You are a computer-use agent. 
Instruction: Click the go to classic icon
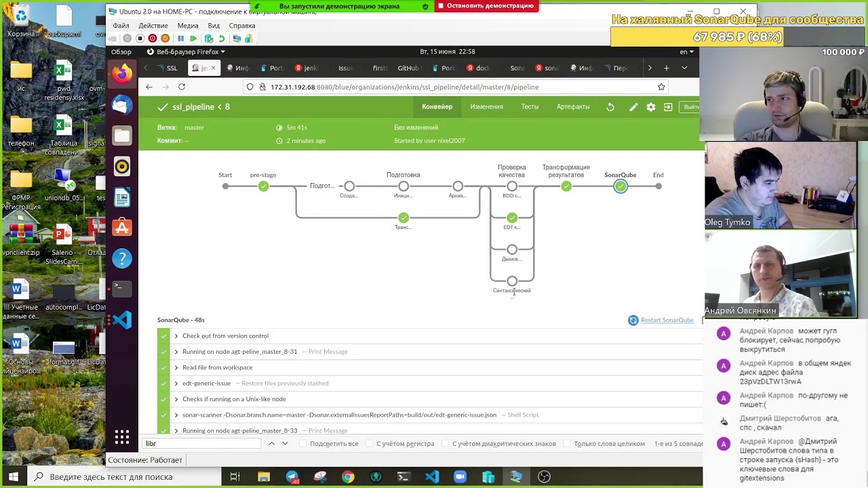[x=668, y=107]
